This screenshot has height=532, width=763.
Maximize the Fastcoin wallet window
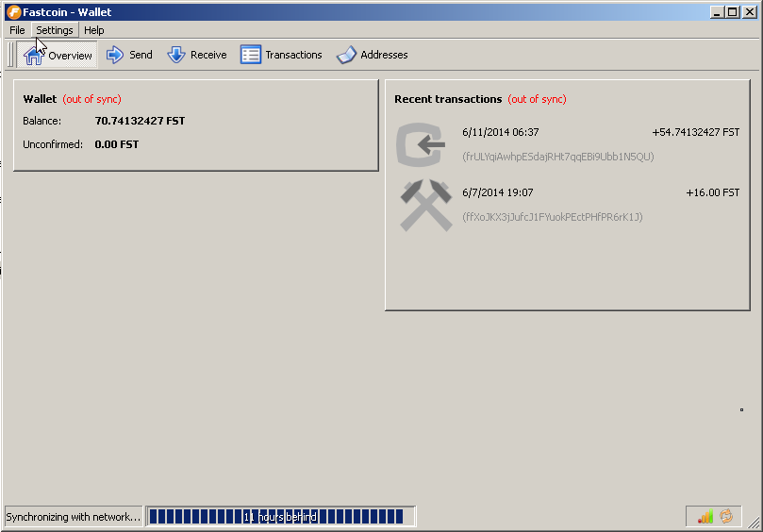click(732, 12)
